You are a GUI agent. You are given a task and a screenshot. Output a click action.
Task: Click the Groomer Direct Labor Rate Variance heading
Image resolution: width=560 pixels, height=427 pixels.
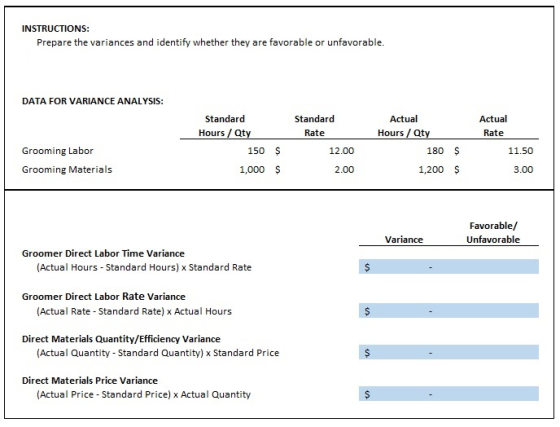click(104, 297)
